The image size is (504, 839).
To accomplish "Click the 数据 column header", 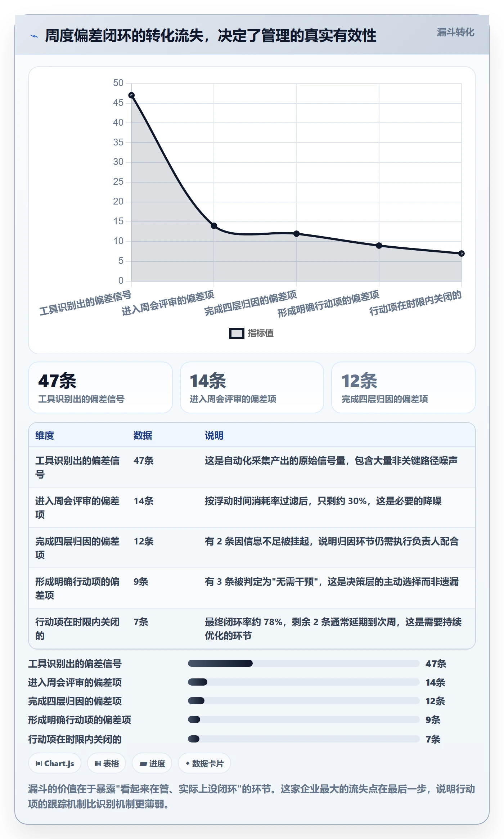I will pyautogui.click(x=143, y=435).
